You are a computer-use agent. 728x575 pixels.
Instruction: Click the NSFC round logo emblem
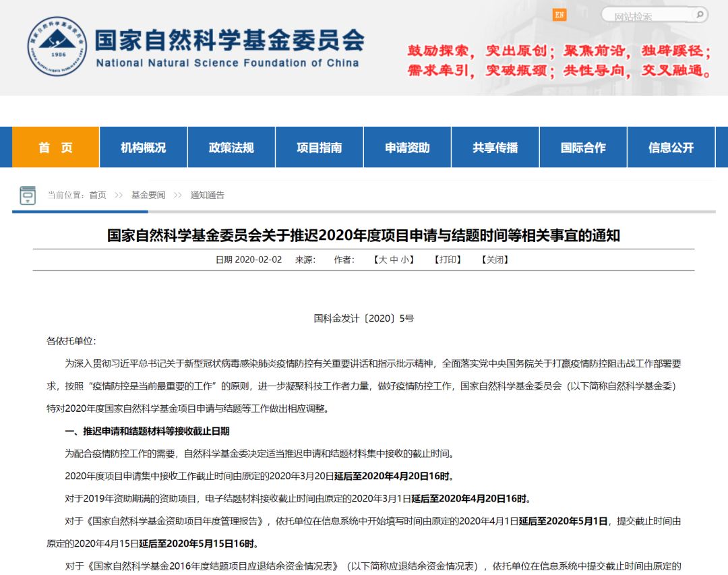(57, 47)
